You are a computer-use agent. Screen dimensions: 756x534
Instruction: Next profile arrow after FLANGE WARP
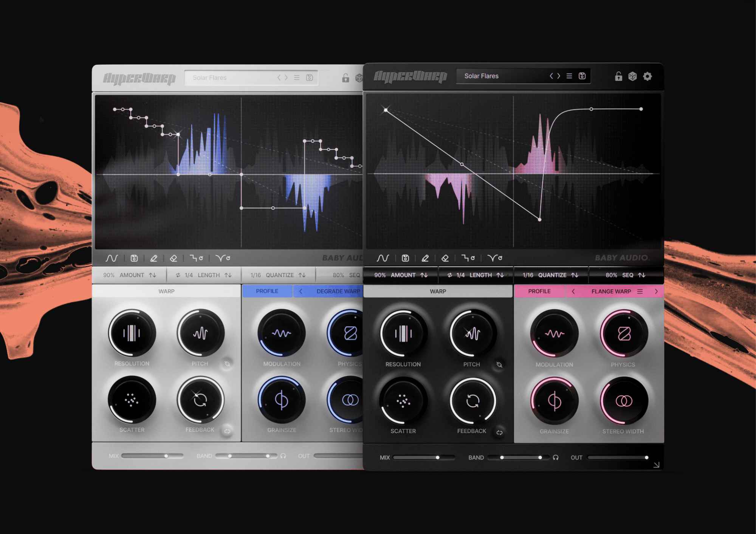point(656,291)
